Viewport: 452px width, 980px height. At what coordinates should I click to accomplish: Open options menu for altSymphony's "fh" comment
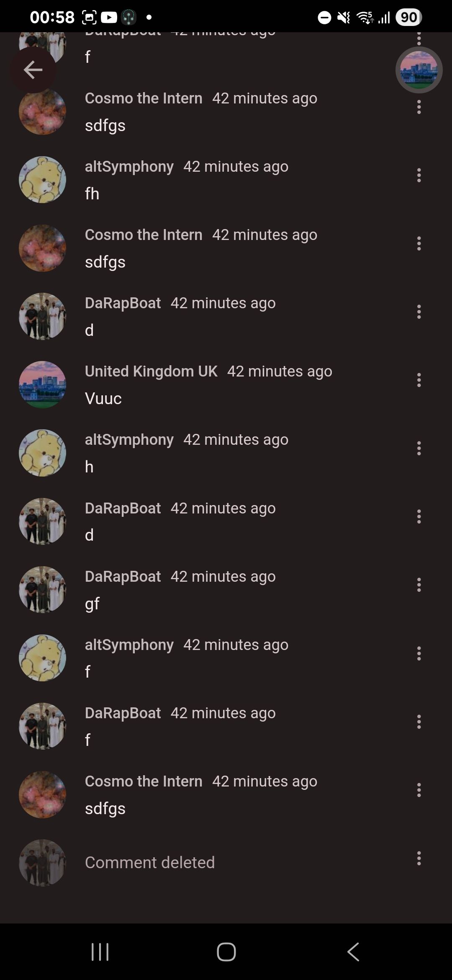click(419, 175)
